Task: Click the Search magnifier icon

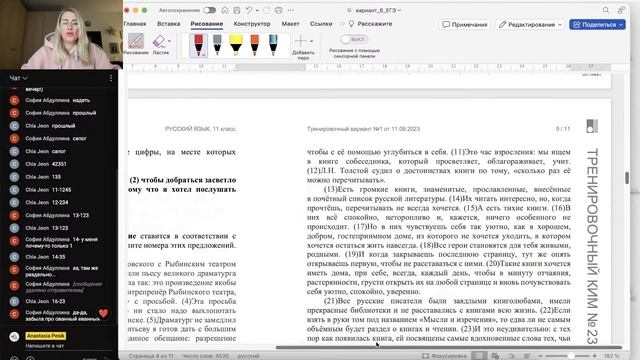Action: [606, 10]
